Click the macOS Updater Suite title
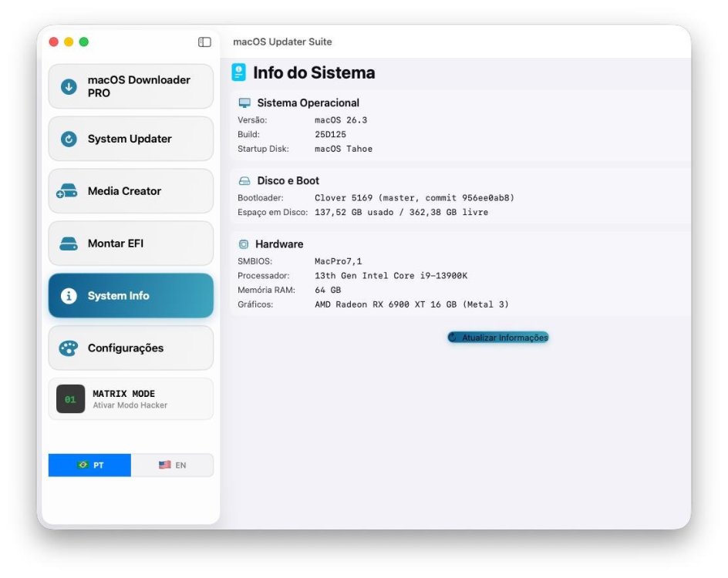 (282, 42)
